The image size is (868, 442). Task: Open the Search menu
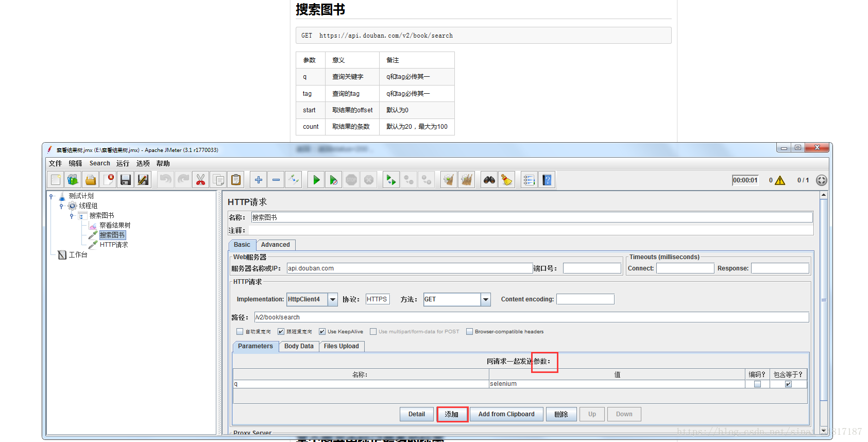pos(100,163)
